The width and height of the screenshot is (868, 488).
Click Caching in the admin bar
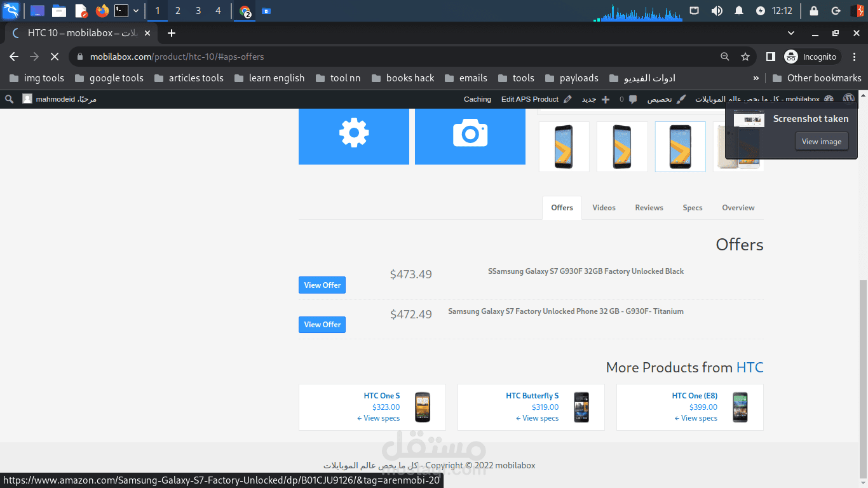477,99
